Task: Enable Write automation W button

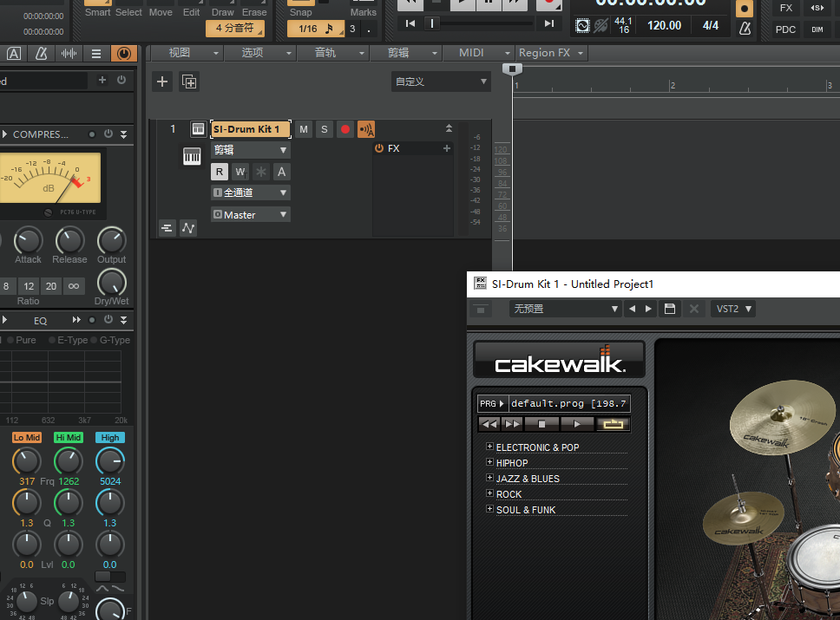Action: tap(240, 172)
